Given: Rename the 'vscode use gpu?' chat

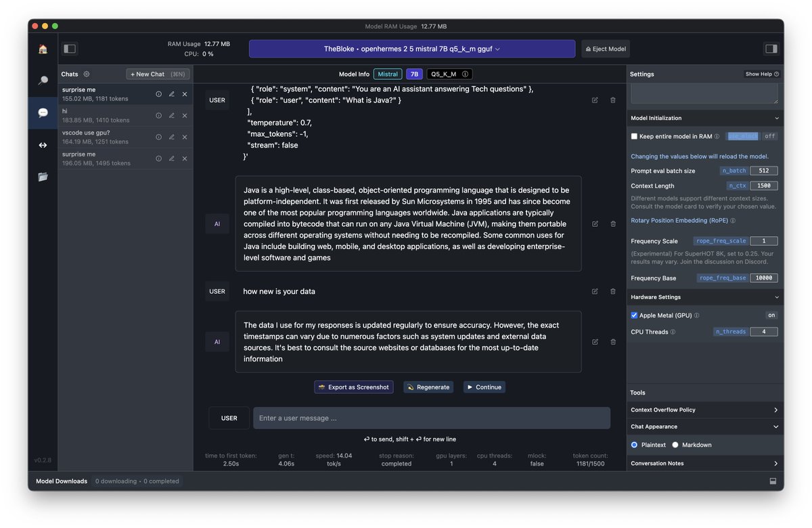Looking at the screenshot, I should (171, 137).
